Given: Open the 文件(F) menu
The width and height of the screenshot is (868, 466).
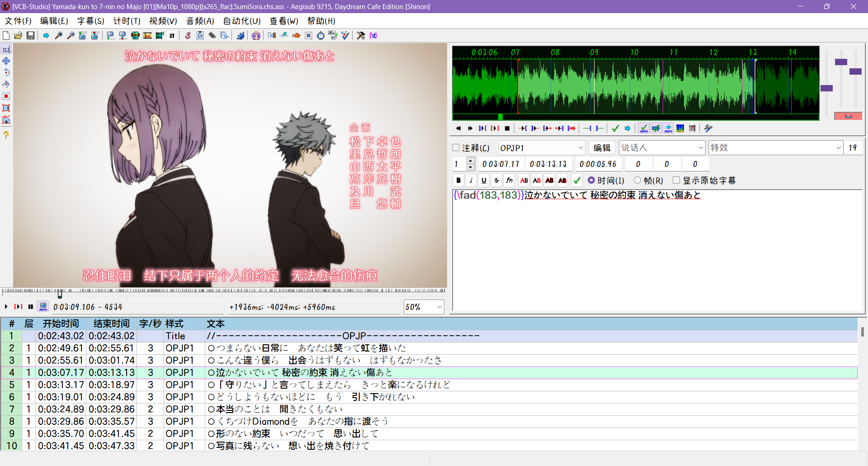Looking at the screenshot, I should pyautogui.click(x=18, y=21).
